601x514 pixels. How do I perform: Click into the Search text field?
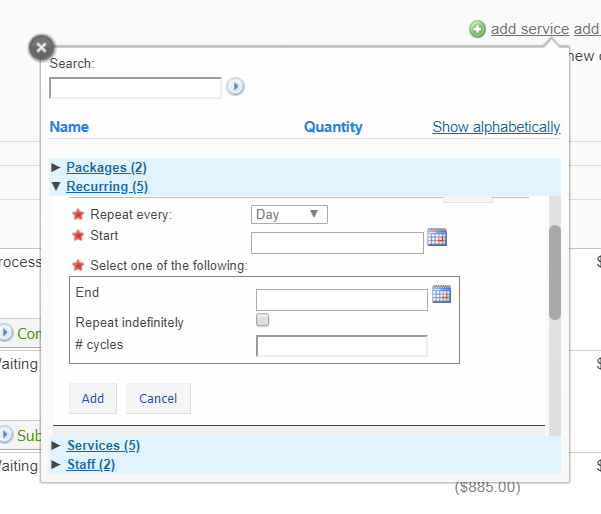pos(135,88)
